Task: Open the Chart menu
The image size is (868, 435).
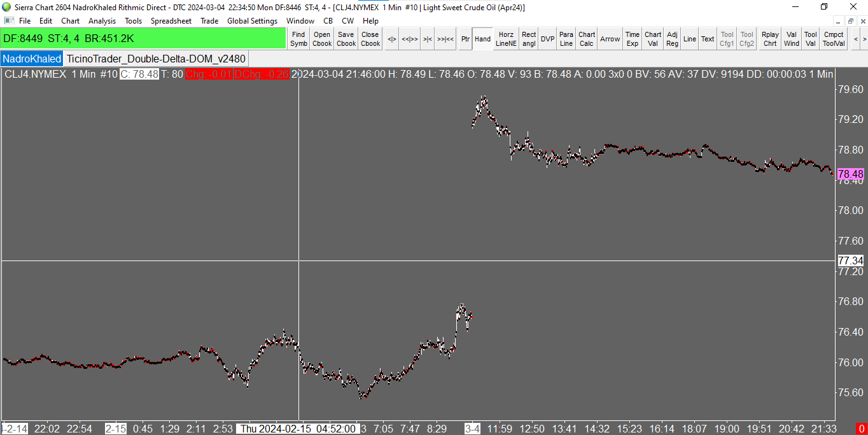Action: [x=71, y=21]
